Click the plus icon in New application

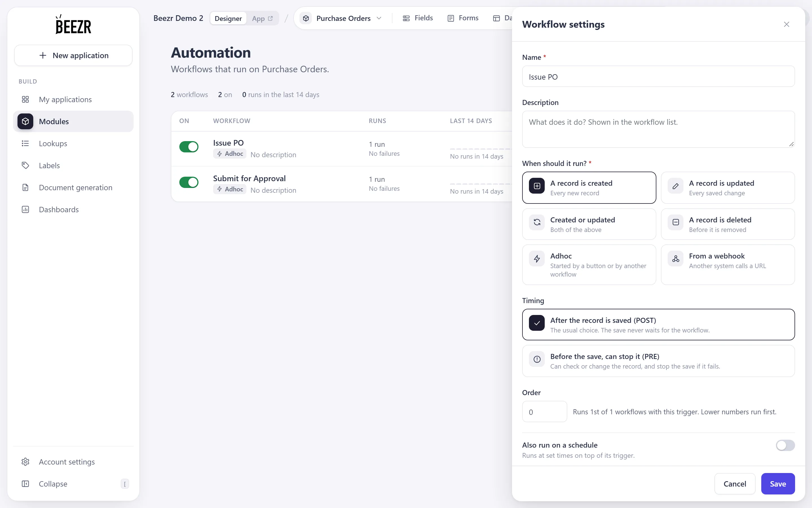[43, 55]
